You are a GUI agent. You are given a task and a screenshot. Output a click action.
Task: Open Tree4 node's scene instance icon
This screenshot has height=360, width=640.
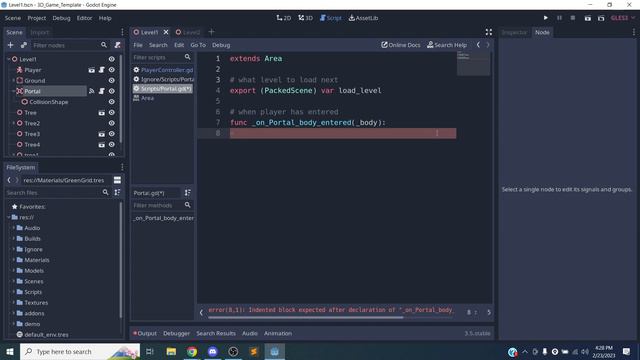[x=102, y=144]
